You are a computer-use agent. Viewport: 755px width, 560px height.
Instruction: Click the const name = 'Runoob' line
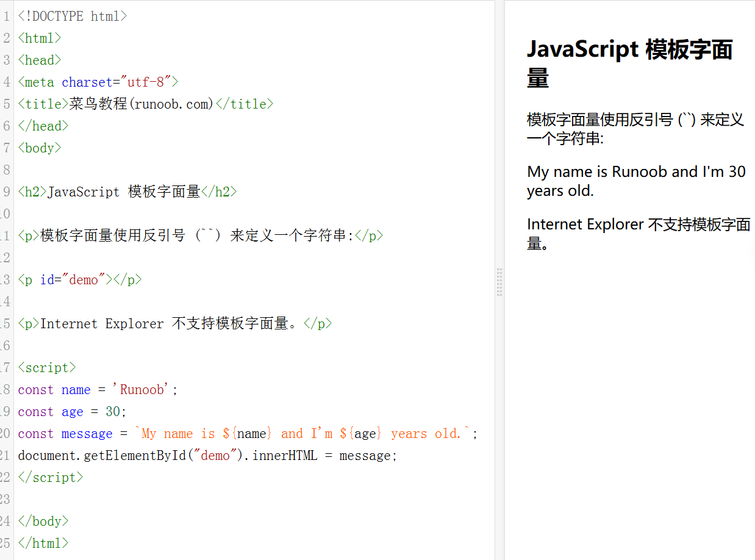coord(98,390)
